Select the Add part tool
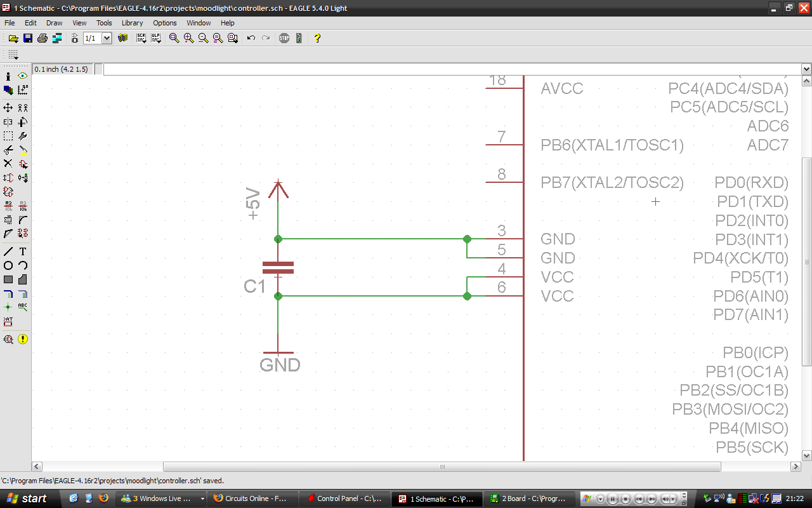This screenshot has width=812, height=508. pyautogui.click(x=23, y=164)
